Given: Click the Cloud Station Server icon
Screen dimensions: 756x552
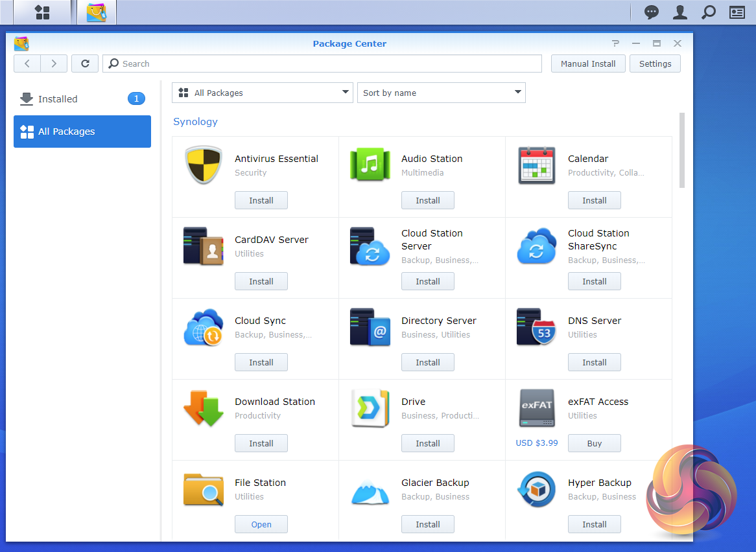Looking at the screenshot, I should coord(370,246).
